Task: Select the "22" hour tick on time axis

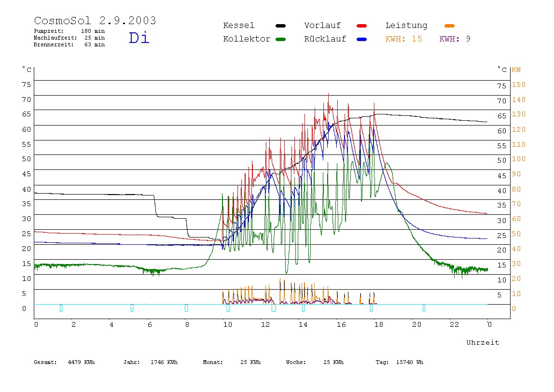Action: (455, 324)
